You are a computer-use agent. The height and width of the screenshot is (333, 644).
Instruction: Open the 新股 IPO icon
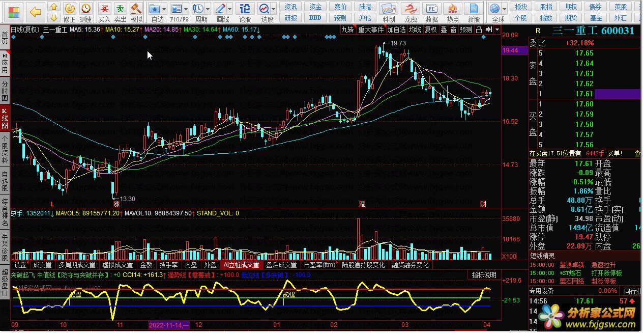click(x=474, y=9)
